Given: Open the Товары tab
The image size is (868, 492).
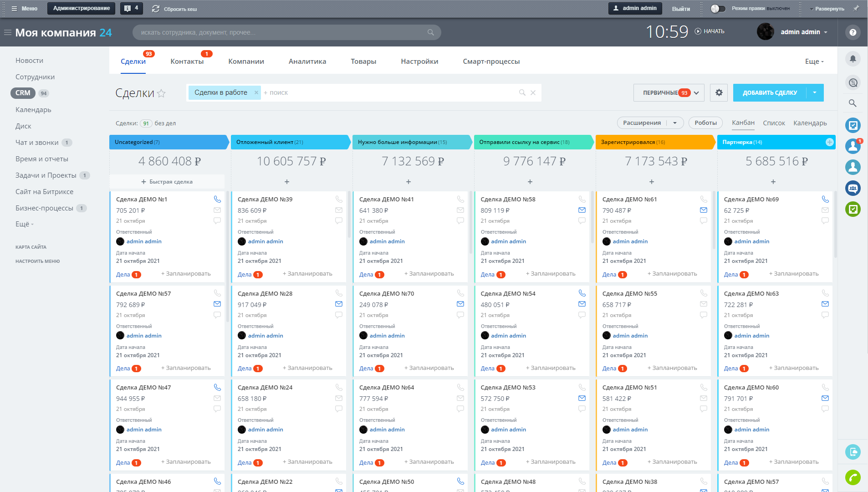Looking at the screenshot, I should [363, 61].
